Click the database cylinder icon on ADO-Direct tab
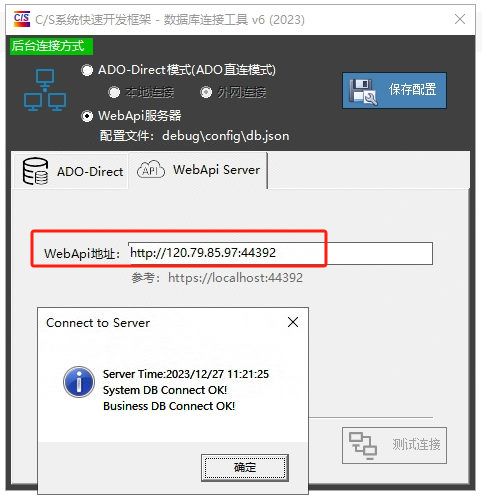Screen dimensions: 482x501 35,171
